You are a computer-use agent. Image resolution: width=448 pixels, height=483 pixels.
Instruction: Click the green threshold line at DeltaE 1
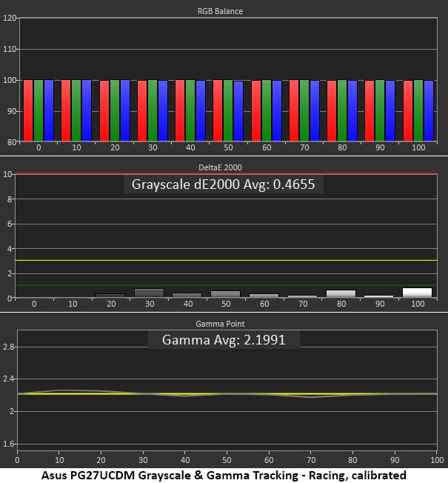[227, 285]
